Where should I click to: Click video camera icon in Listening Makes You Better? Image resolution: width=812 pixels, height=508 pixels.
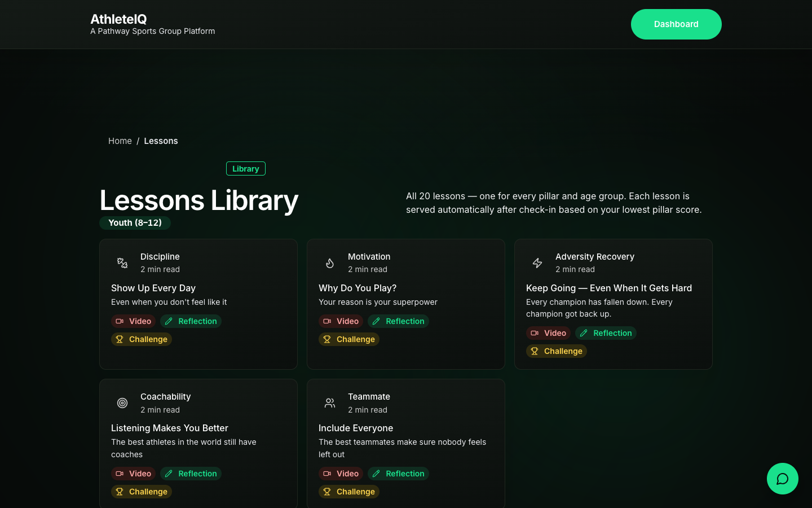click(x=120, y=474)
